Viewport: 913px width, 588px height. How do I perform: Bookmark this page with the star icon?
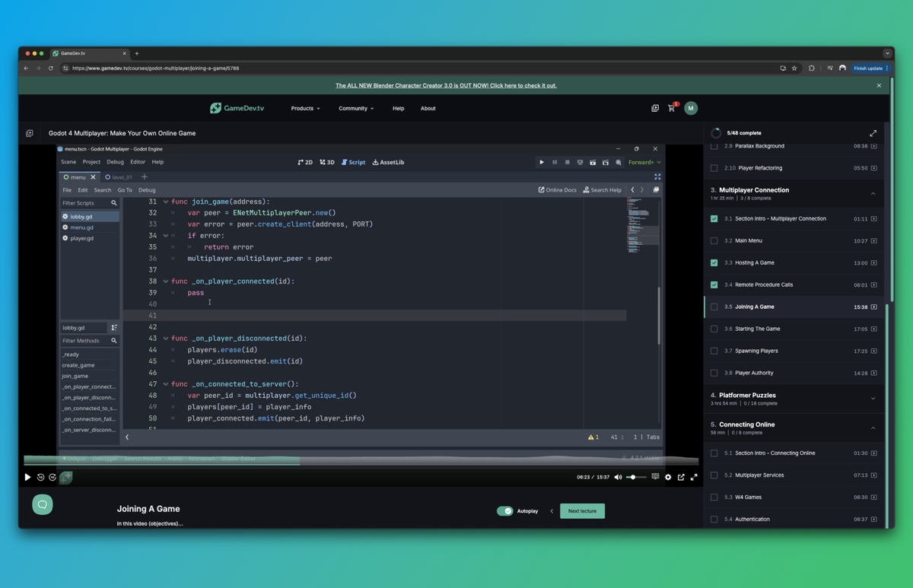coord(794,68)
